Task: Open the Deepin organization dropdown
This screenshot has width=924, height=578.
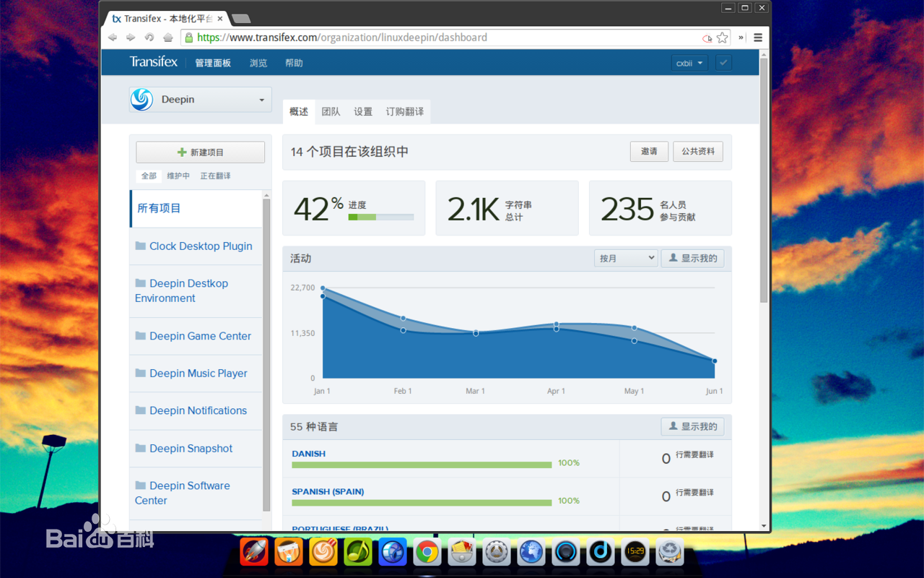Action: point(199,100)
